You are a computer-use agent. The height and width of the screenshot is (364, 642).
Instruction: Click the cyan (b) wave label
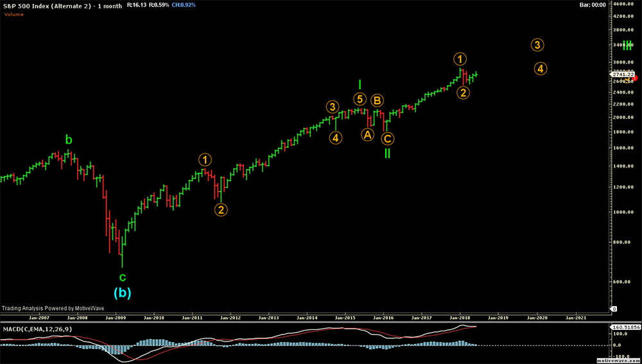coord(122,293)
